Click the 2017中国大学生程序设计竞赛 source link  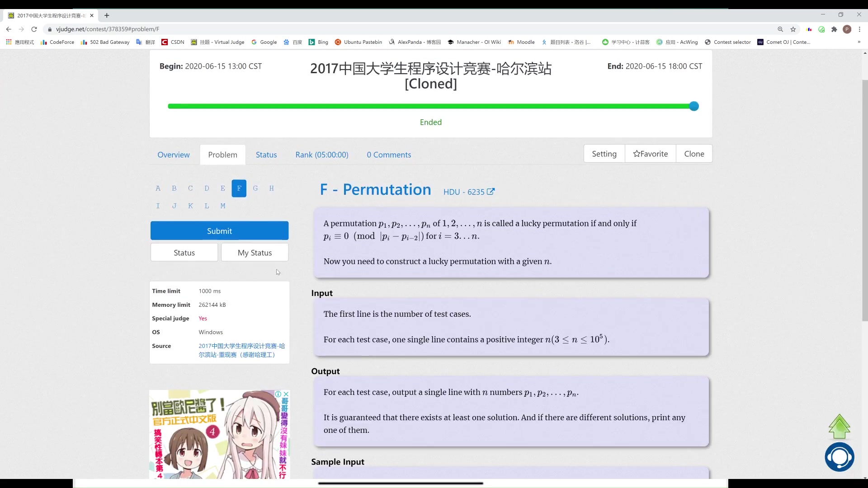click(241, 350)
